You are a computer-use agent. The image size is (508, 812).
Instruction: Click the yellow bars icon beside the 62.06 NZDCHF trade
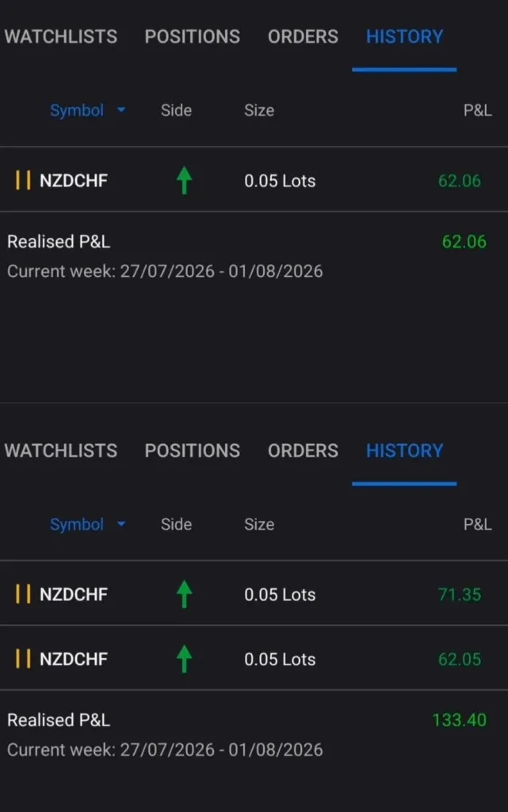(23, 180)
